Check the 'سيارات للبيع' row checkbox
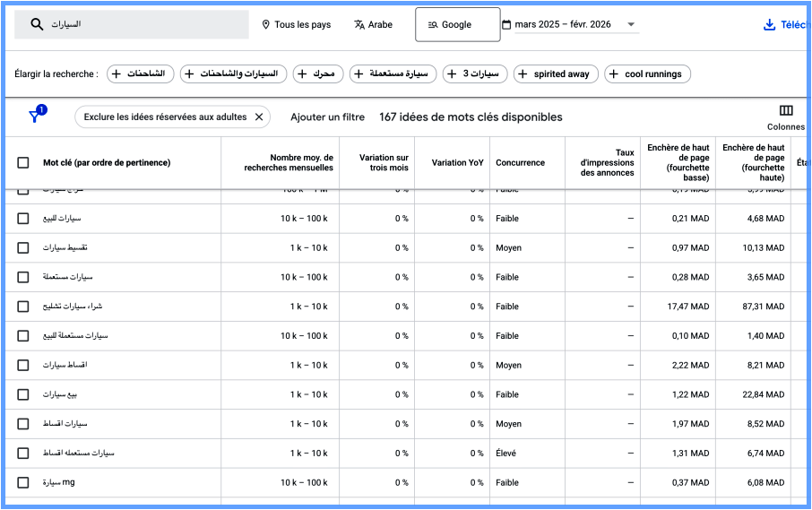Image resolution: width=812 pixels, height=510 pixels. coord(23,219)
